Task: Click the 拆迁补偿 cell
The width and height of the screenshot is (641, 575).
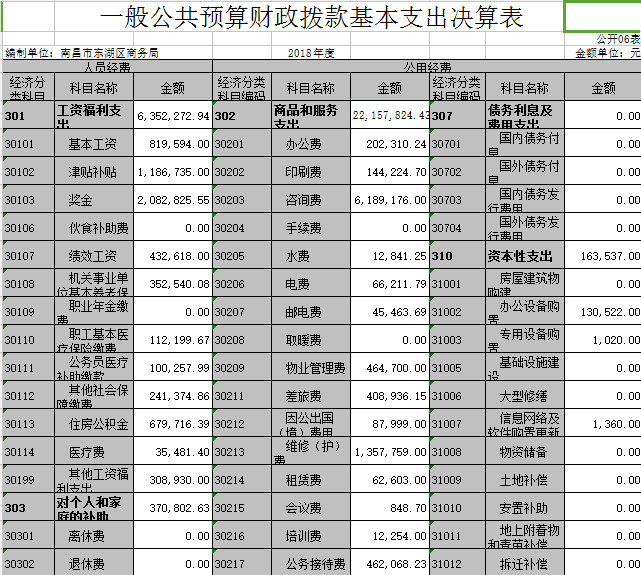Action: click(523, 564)
